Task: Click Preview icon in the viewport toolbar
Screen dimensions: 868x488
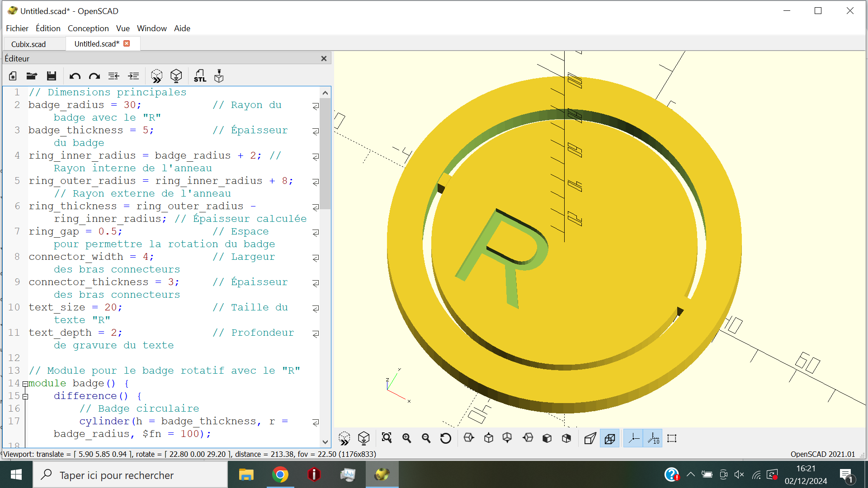Action: [x=344, y=438]
